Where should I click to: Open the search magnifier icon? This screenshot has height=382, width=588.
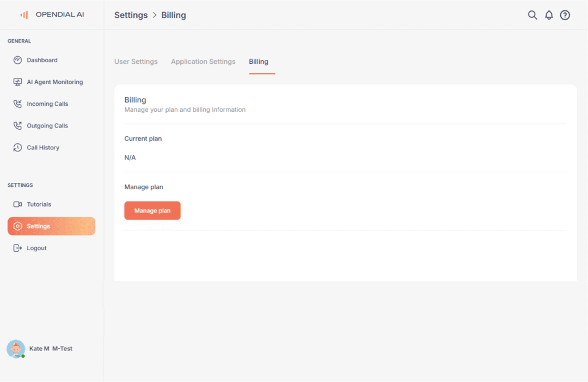(532, 15)
